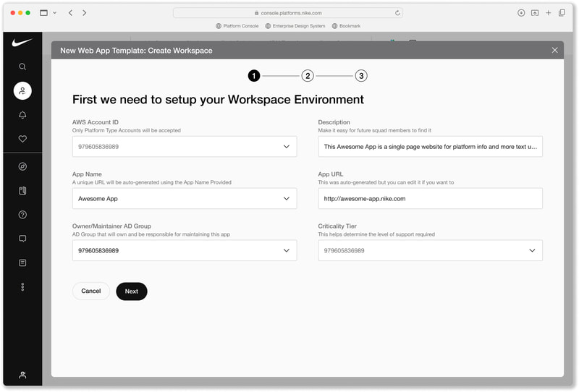579x392 pixels.
Task: Open notifications bell in the sidebar
Action: tap(22, 115)
